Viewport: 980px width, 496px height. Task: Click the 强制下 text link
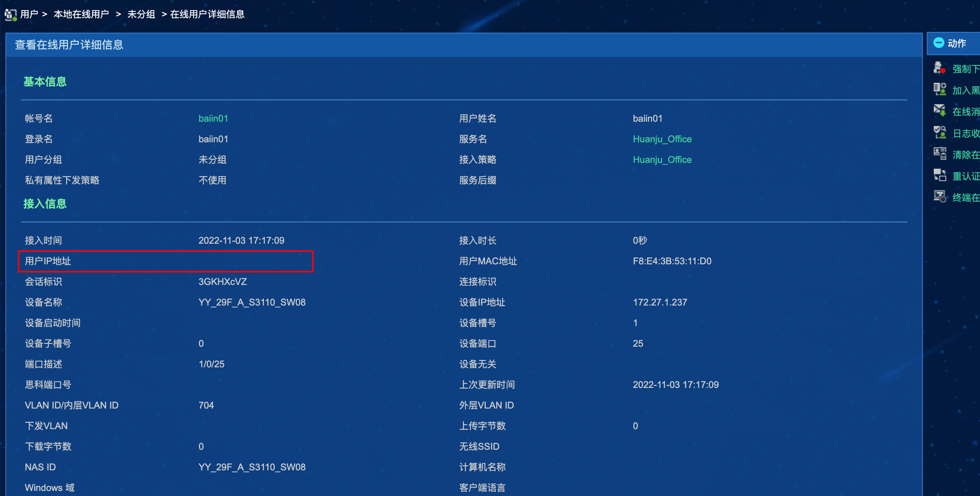click(966, 69)
